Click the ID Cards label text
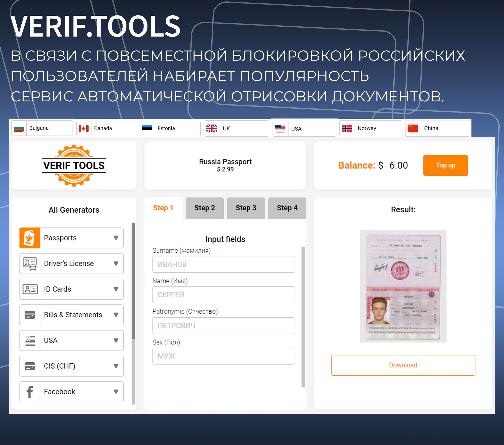The height and width of the screenshot is (445, 504). click(x=57, y=289)
